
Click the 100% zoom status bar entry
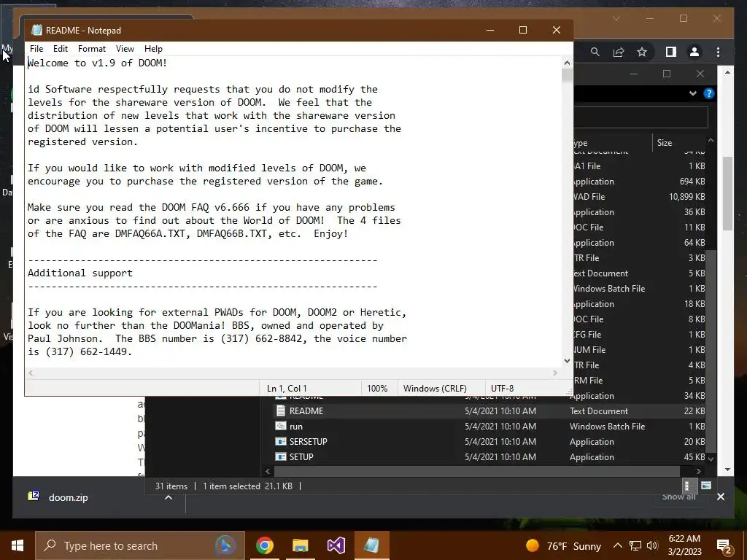coord(377,388)
